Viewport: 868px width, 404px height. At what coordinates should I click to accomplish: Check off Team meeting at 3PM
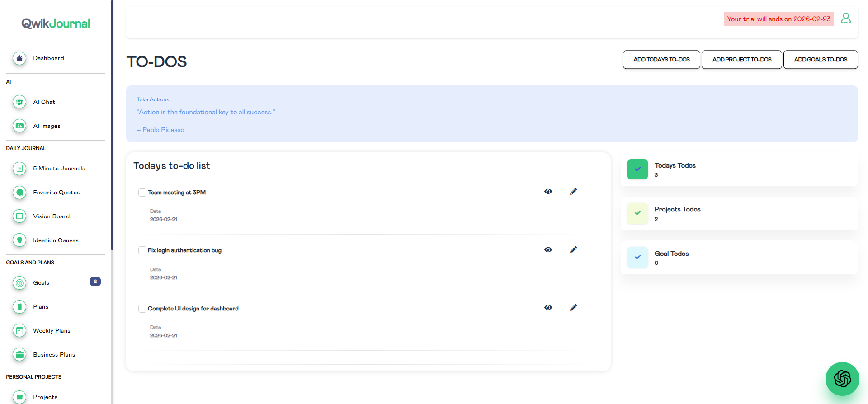point(142,193)
